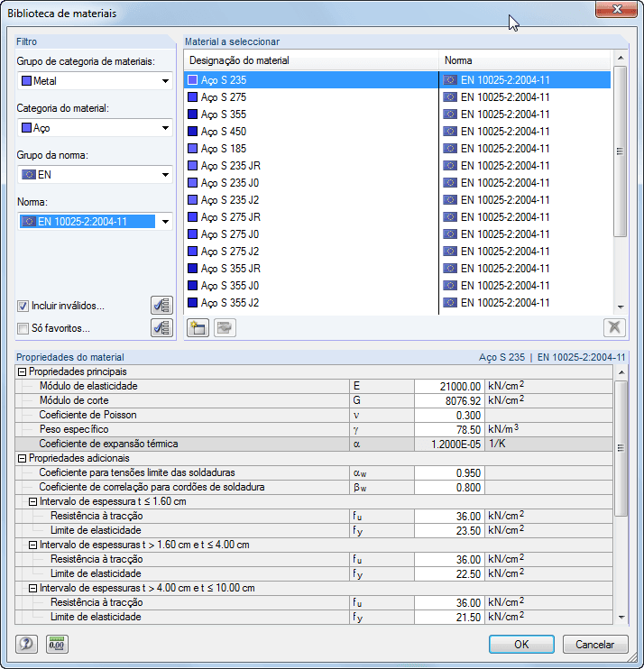This screenshot has width=644, height=669.
Task: Click fy value 21.50
Action: [x=449, y=617]
